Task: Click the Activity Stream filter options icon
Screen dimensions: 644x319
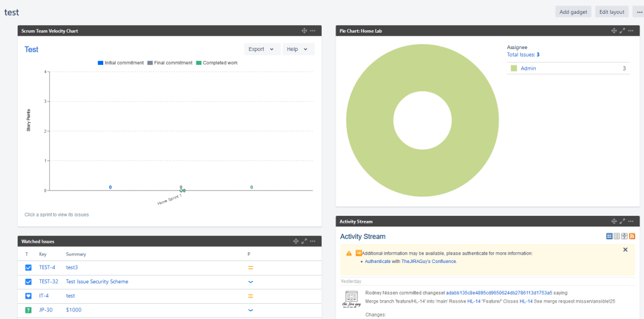Action: pyautogui.click(x=624, y=236)
